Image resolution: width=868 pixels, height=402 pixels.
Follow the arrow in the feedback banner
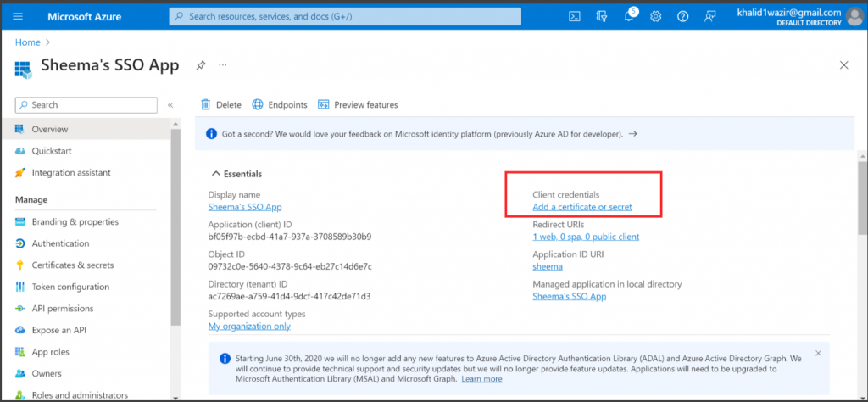click(632, 133)
